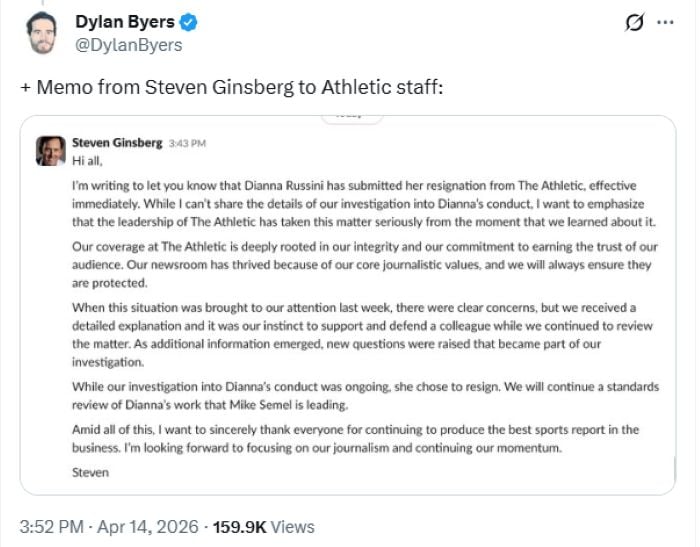This screenshot has height=547, width=700.
Task: Click the @DylanByers handle
Action: point(129,45)
